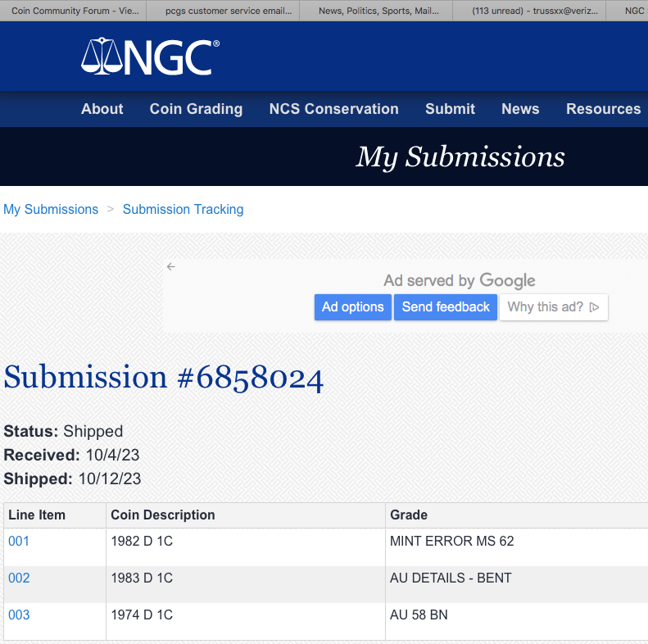Click the Send feedback button
Image resolution: width=648 pixels, height=644 pixels.
[x=446, y=307]
